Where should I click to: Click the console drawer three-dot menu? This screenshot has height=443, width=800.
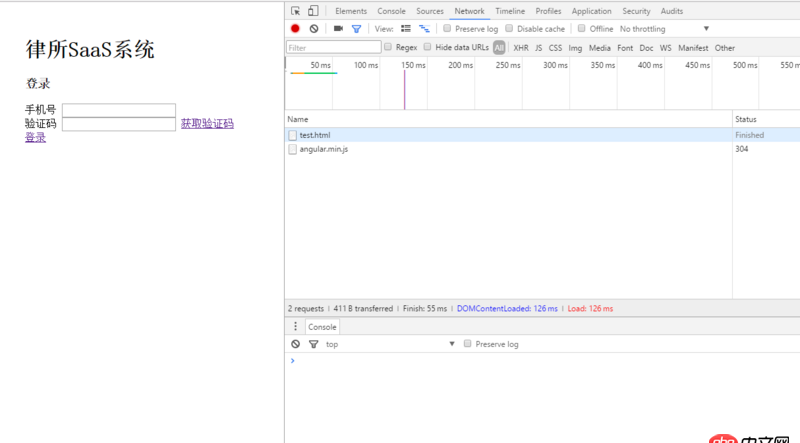point(295,327)
